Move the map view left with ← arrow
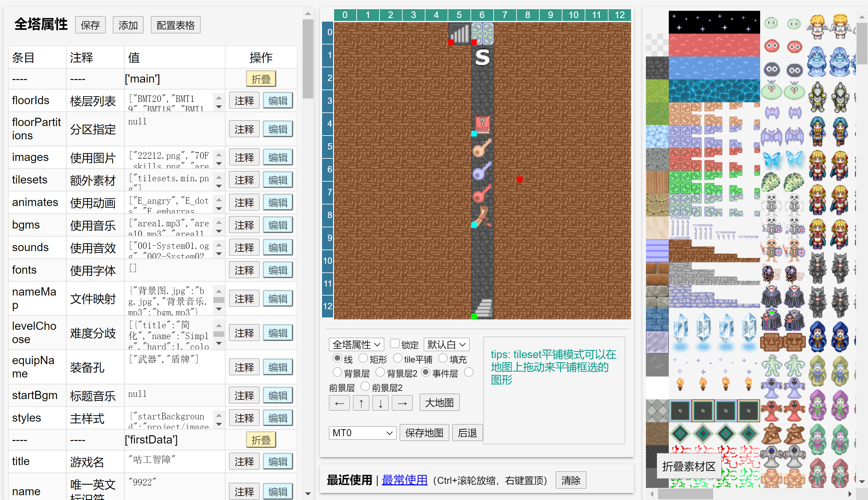Screen dimensions: 868x500 (339, 403)
